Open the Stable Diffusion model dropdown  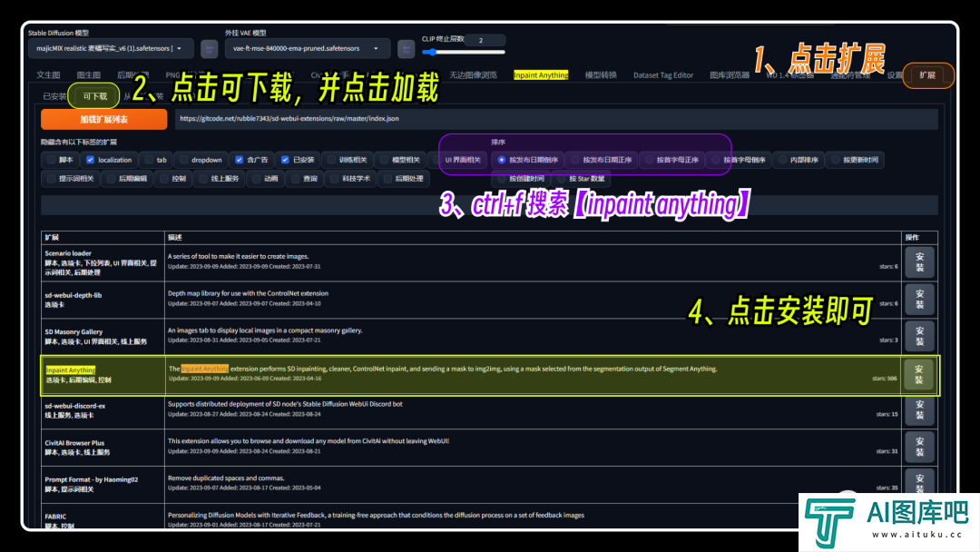(110, 49)
